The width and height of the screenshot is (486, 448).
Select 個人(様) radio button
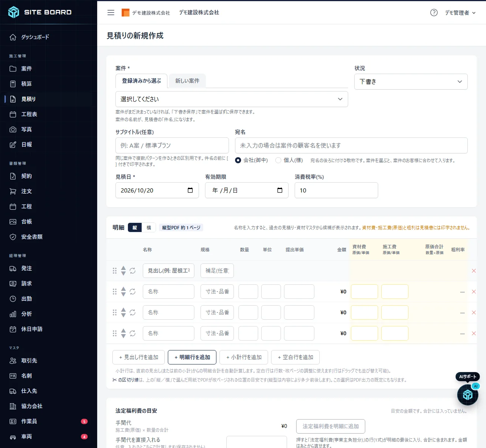(278, 160)
